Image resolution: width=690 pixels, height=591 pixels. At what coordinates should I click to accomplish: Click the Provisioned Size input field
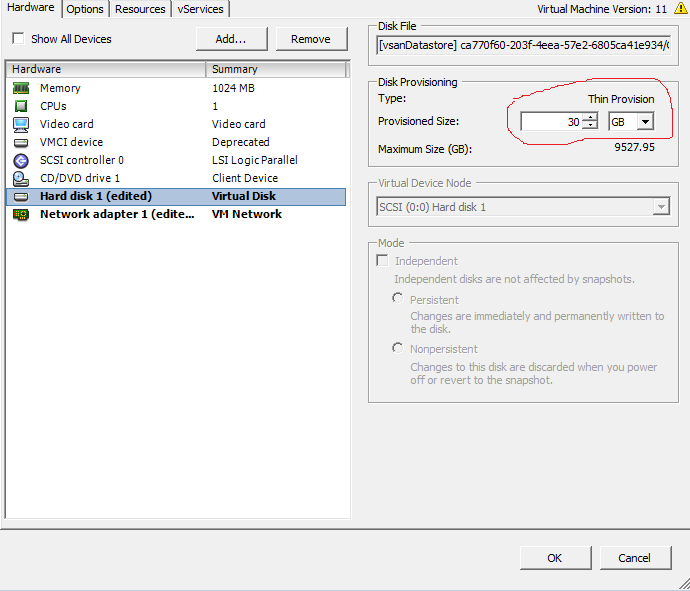pyautogui.click(x=551, y=121)
